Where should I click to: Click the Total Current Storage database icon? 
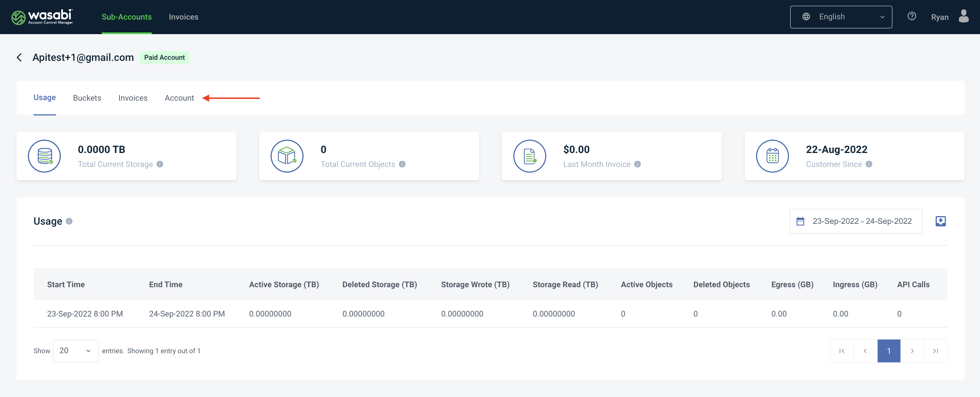click(x=44, y=156)
